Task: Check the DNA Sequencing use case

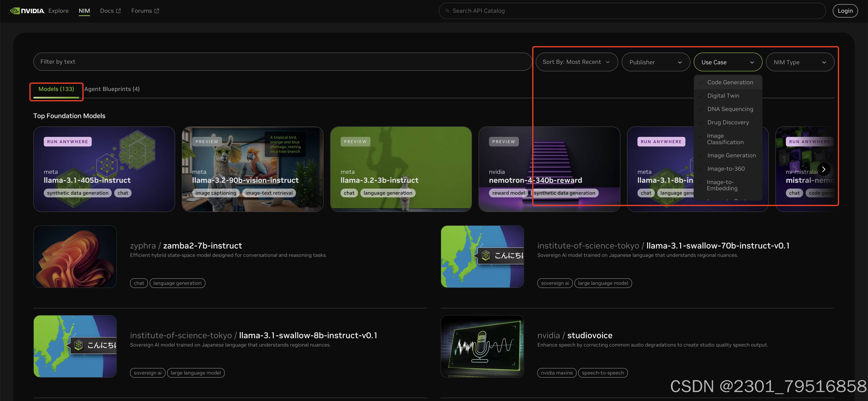Action: [728, 109]
